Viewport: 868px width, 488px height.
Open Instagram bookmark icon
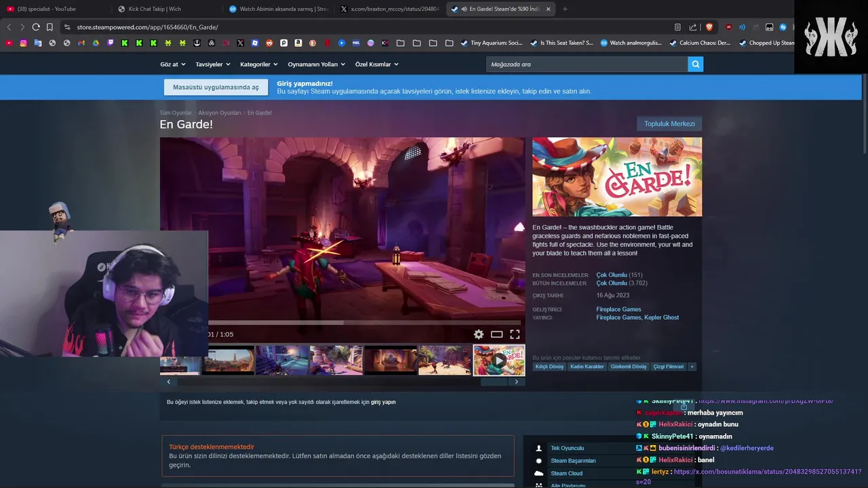23,43
